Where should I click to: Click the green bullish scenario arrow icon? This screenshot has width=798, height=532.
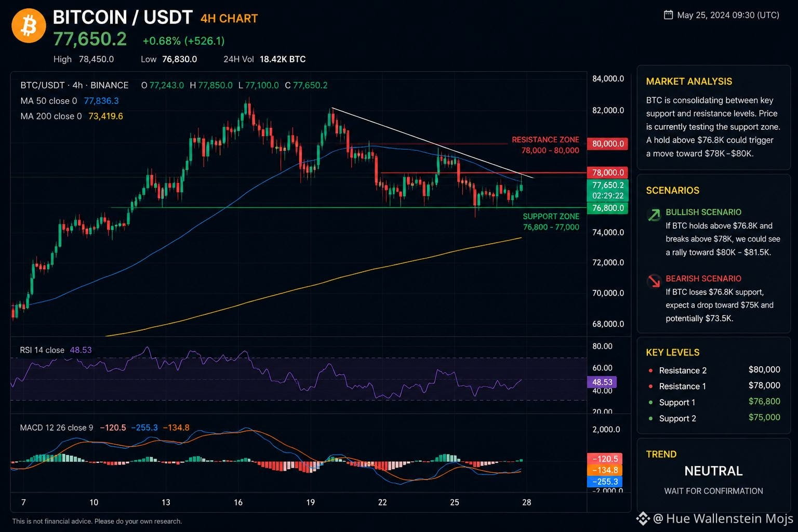(654, 214)
